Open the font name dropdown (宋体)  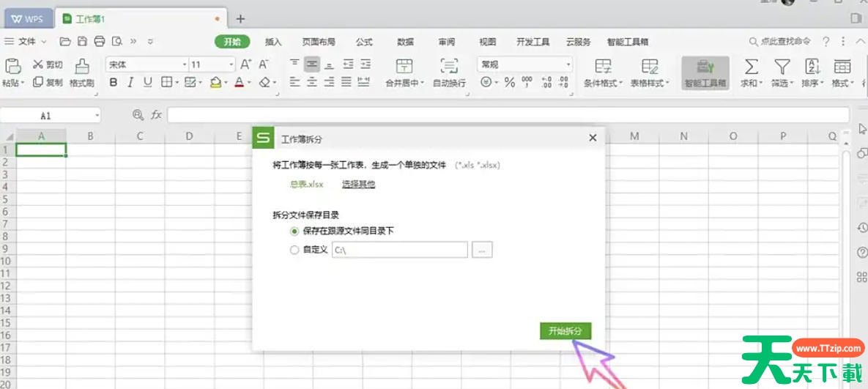[185, 64]
